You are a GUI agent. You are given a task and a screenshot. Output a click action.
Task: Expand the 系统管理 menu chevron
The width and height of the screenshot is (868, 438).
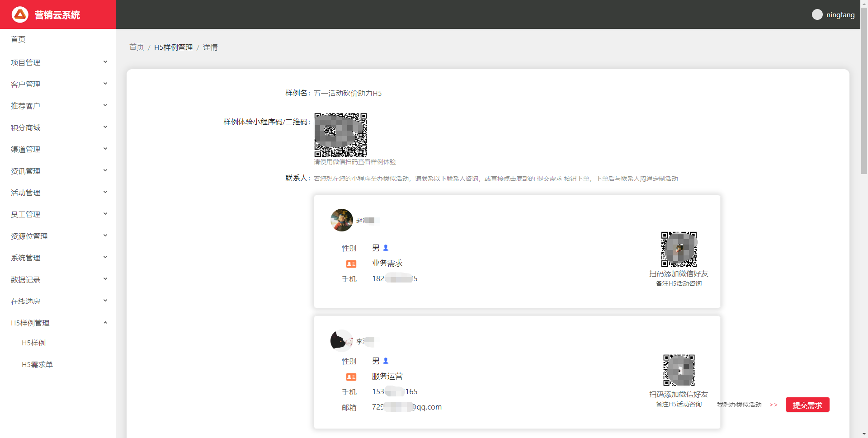click(x=105, y=257)
